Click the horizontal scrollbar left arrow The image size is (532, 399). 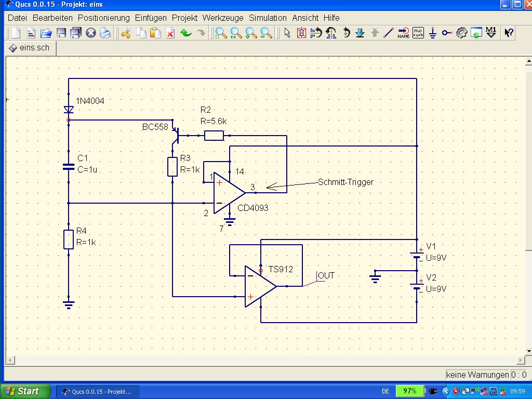(x=10, y=360)
